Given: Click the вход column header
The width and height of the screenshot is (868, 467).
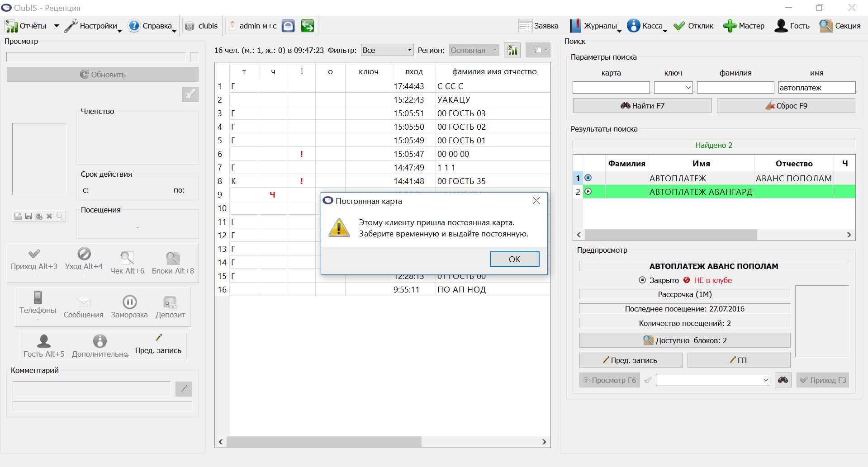Looking at the screenshot, I should 414,71.
